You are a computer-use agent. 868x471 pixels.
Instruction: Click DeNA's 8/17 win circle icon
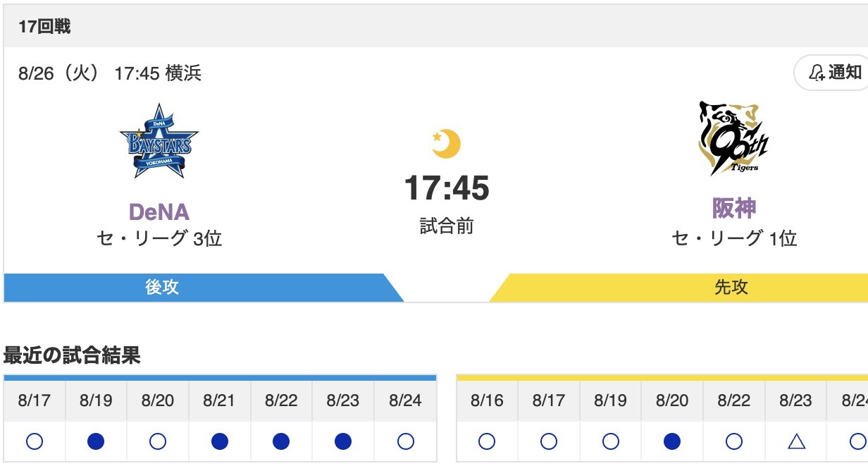(x=35, y=441)
